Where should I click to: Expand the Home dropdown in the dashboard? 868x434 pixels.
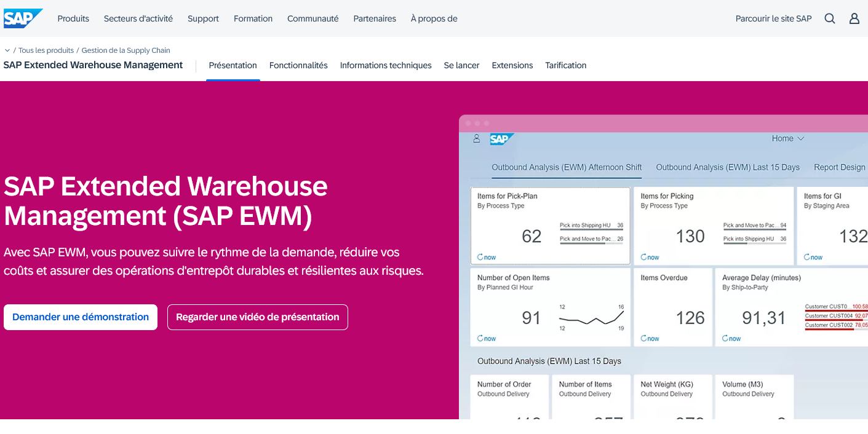[x=788, y=138]
